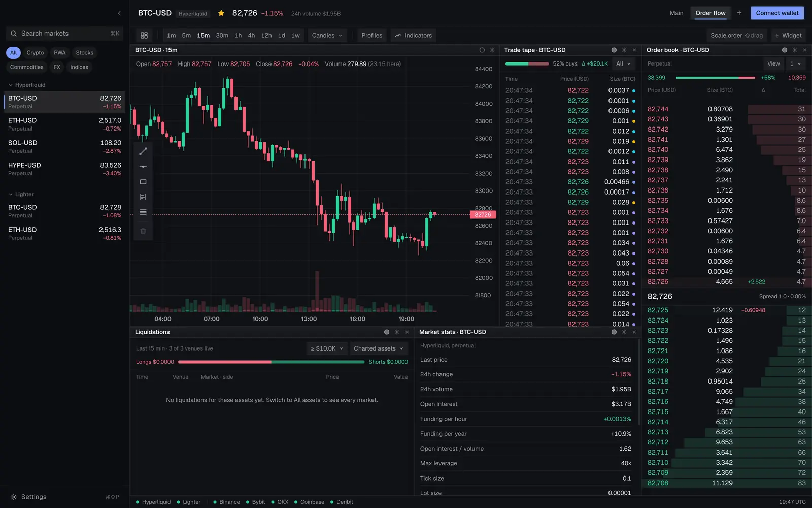Toggle the BTC-USD chart panel link circle

click(482, 50)
